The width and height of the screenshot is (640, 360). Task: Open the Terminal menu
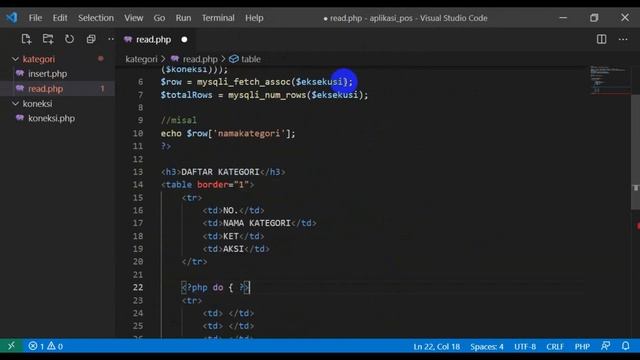[218, 18]
